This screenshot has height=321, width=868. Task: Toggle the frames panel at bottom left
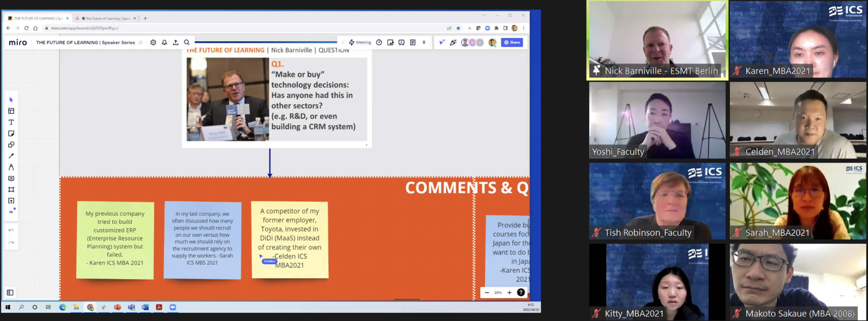tap(10, 293)
